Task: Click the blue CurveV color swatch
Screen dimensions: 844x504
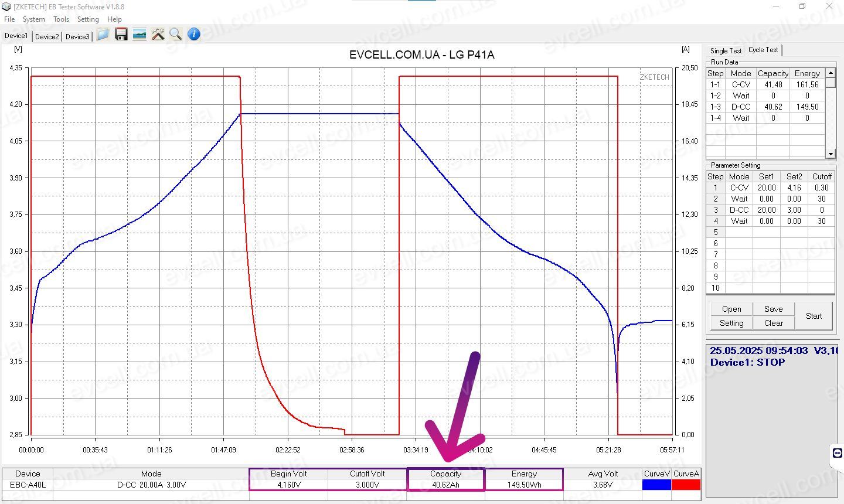Action: [x=656, y=485]
